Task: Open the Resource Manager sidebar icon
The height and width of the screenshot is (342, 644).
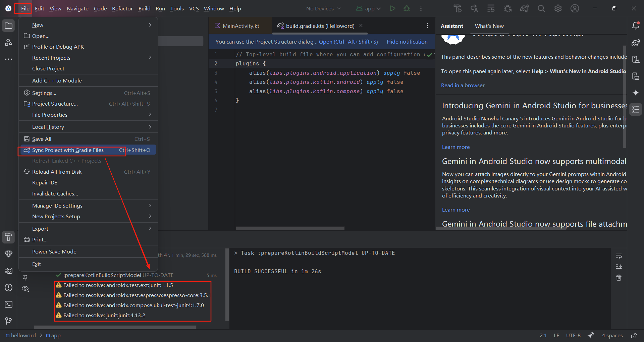Action: 9,43
